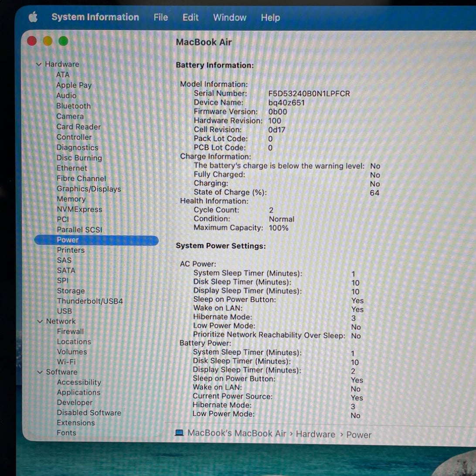
Task: Click the green zoom window button
Action: click(x=63, y=41)
